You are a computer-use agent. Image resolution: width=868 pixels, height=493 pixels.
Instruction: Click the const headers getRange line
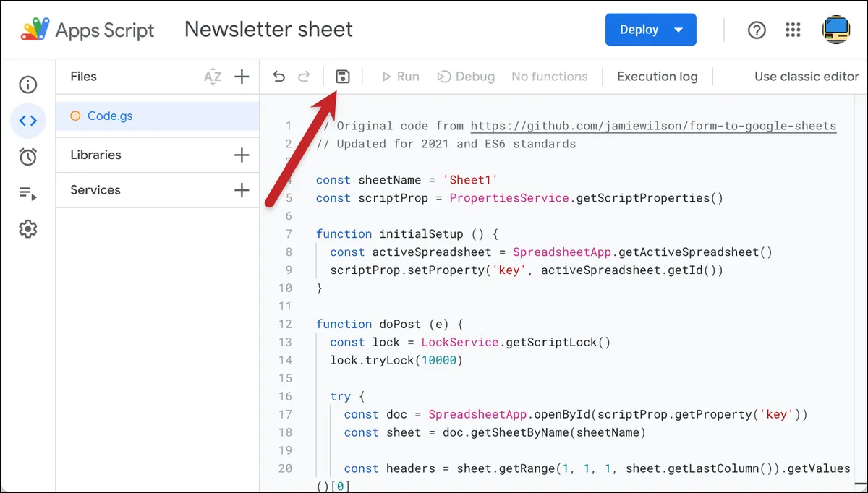[597, 468]
